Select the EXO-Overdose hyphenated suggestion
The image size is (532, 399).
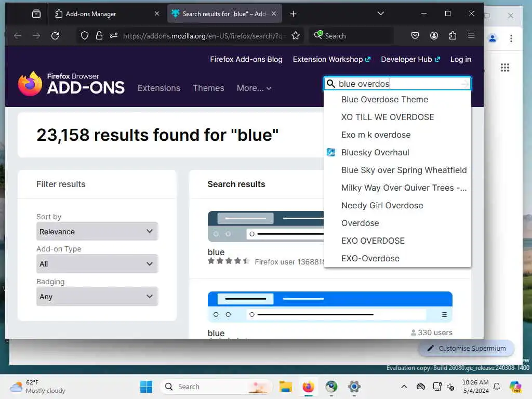397,258
